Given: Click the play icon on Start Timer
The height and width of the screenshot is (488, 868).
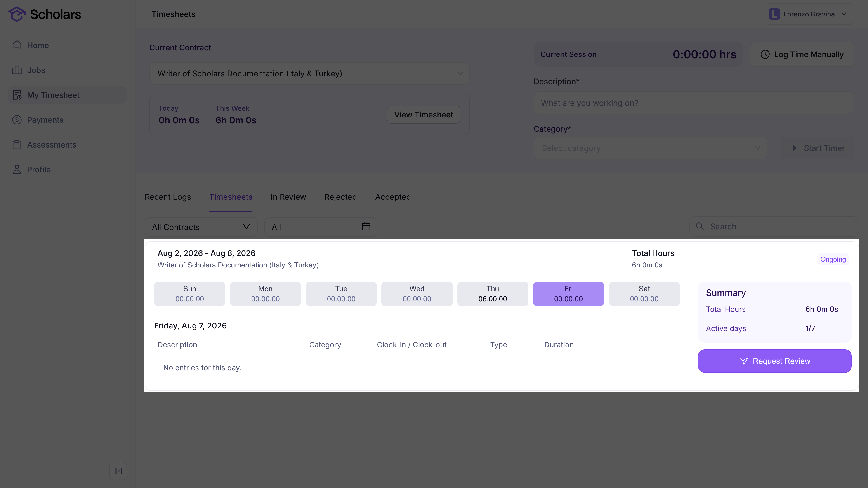Looking at the screenshot, I should pos(795,148).
